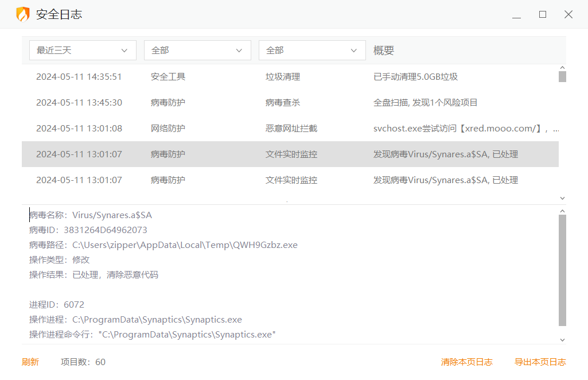
Task: Select the highlighted 文件实时监控 virus log row
Action: (x=290, y=154)
